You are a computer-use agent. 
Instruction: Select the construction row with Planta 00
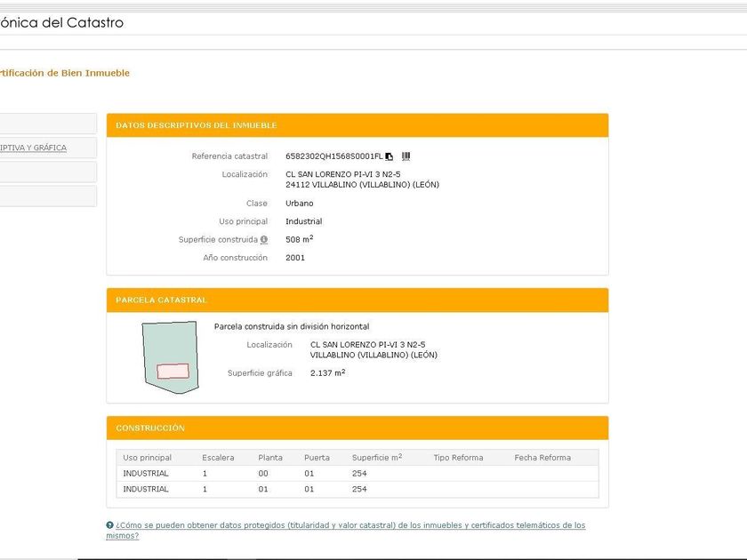click(356, 474)
